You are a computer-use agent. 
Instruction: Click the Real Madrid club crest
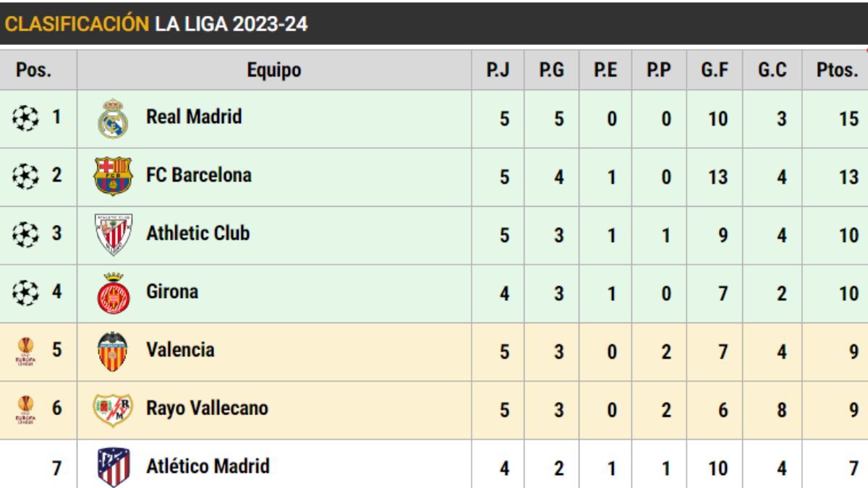(113, 119)
